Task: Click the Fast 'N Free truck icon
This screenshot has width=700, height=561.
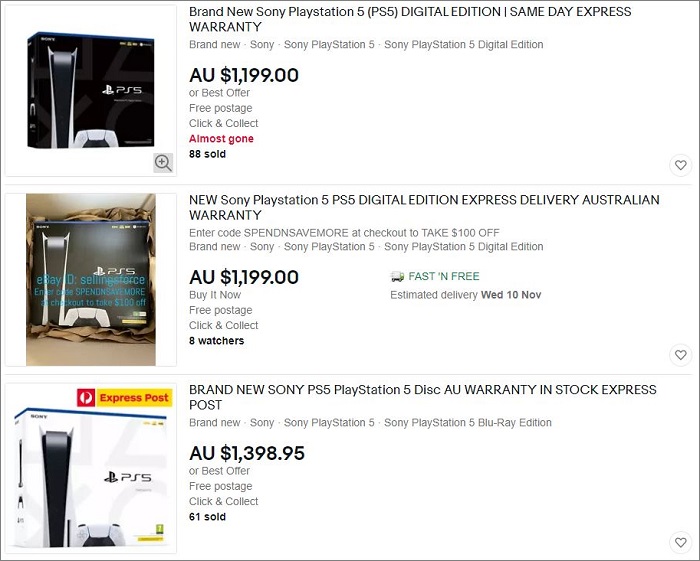Action: [x=397, y=276]
